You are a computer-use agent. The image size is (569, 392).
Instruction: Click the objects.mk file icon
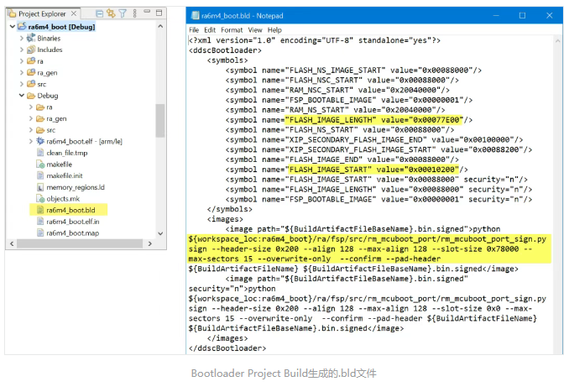40,199
